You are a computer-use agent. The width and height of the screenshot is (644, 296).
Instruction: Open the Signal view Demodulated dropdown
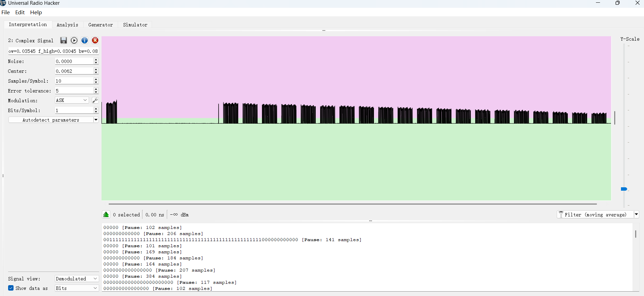(x=77, y=279)
